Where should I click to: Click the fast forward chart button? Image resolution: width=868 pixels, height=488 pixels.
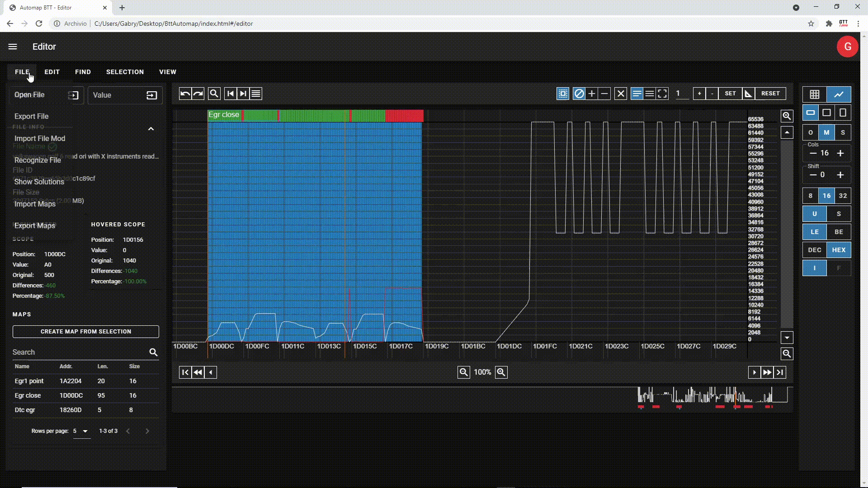(767, 372)
